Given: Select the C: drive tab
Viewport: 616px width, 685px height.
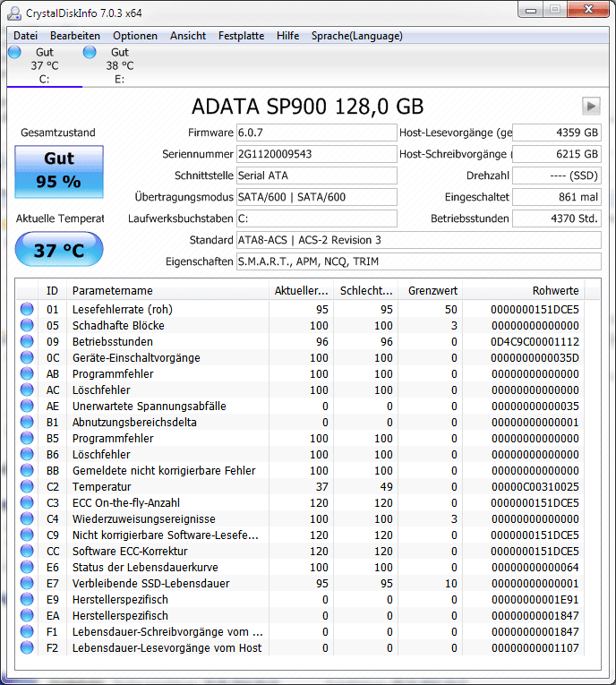Looking at the screenshot, I should (45, 65).
